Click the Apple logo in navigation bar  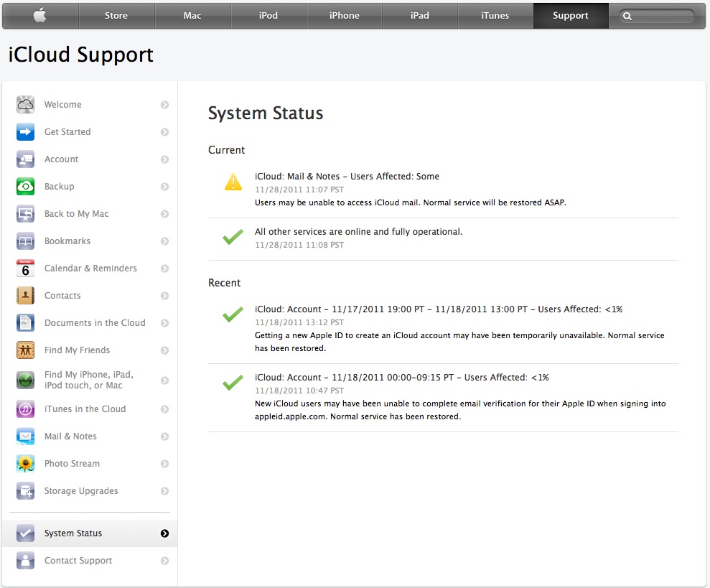40,15
